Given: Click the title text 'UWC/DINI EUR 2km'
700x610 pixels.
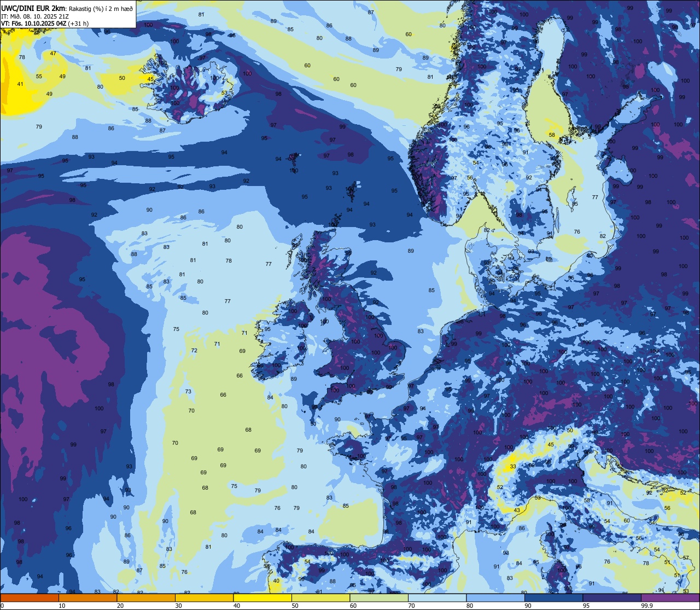Looking at the screenshot, I should click(33, 8).
